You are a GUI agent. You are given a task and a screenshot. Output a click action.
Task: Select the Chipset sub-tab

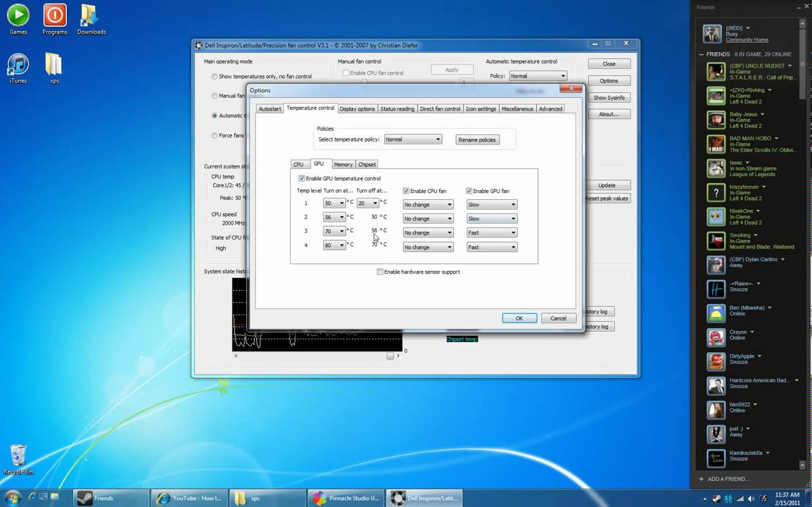367,164
